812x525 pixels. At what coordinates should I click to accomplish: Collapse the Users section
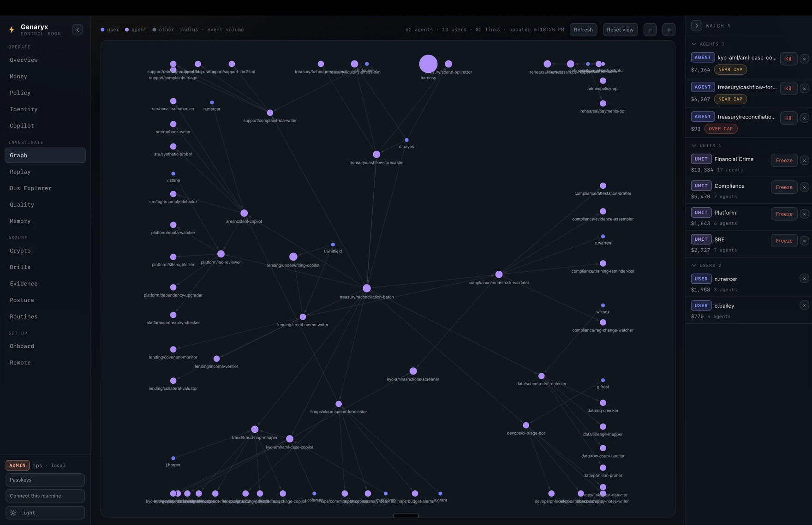(694, 265)
